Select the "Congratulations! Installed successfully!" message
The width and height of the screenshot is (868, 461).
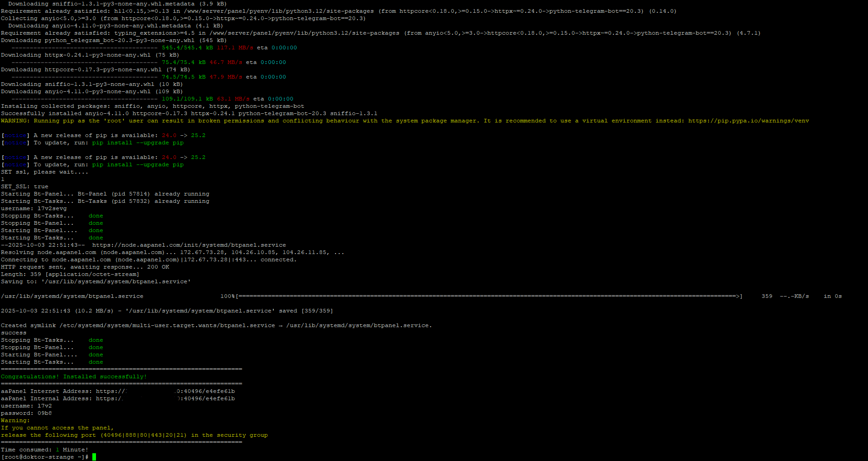point(74,377)
